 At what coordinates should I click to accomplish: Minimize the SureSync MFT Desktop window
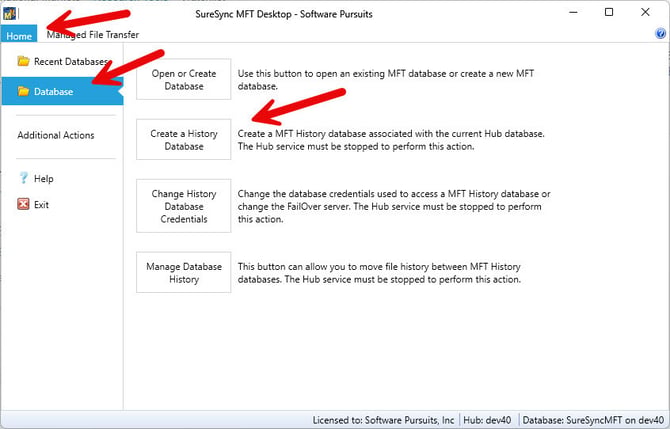point(573,12)
